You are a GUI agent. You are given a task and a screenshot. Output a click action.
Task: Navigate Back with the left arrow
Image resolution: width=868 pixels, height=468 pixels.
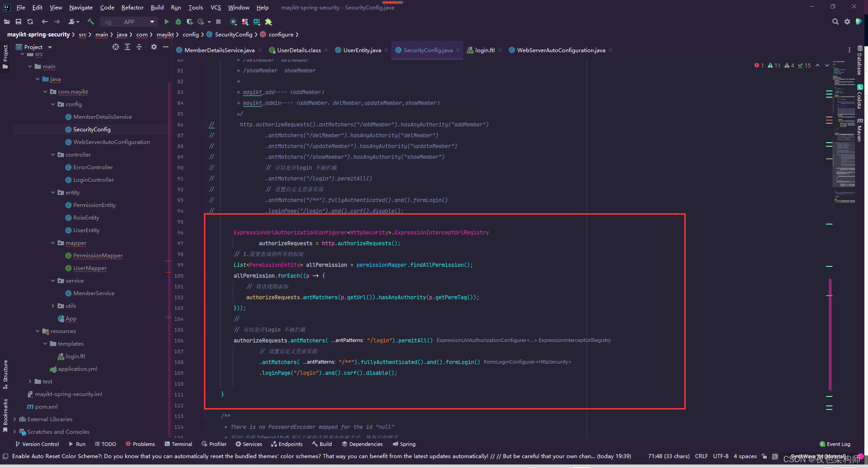click(x=45, y=22)
